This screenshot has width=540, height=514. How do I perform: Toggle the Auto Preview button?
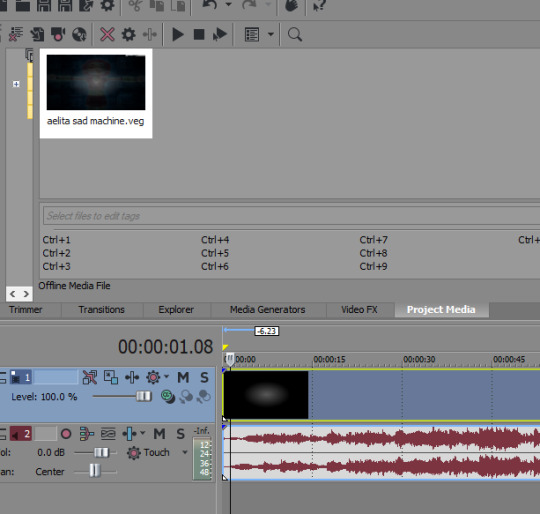220,34
